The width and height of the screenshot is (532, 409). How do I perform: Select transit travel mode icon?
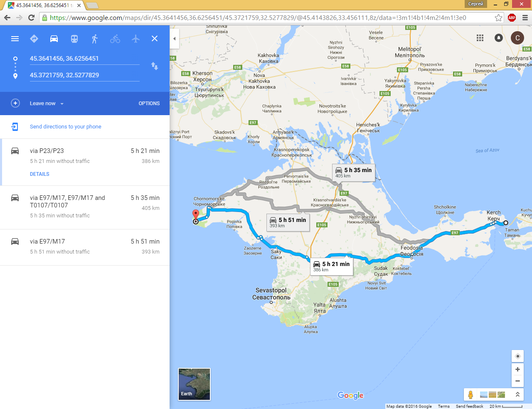(74, 39)
